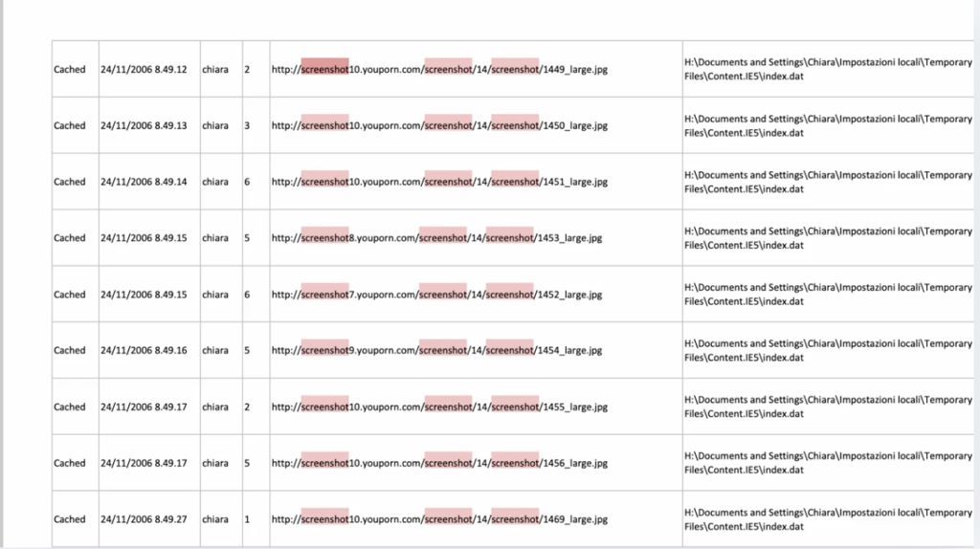Click the Cached cell in the 8.49.16 row

click(70, 350)
